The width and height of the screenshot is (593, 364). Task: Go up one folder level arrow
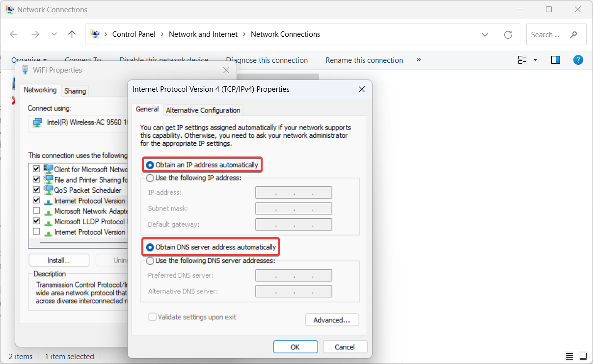coord(72,34)
